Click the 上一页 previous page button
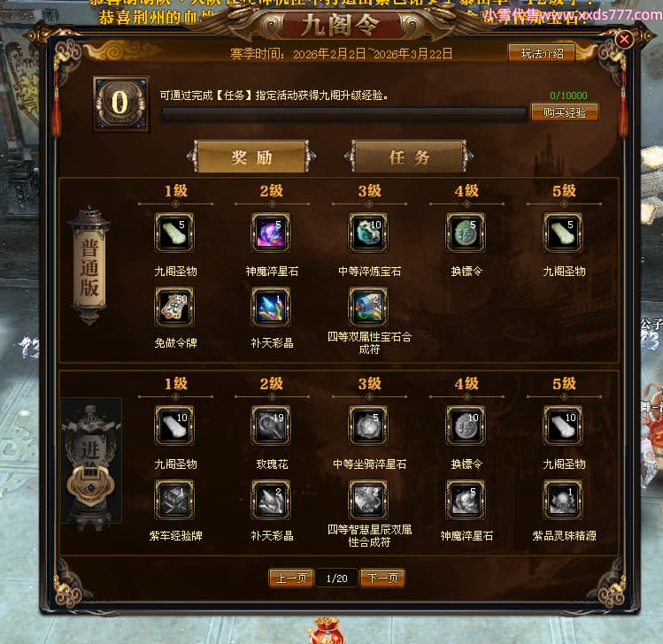This screenshot has width=663, height=644. [x=291, y=578]
